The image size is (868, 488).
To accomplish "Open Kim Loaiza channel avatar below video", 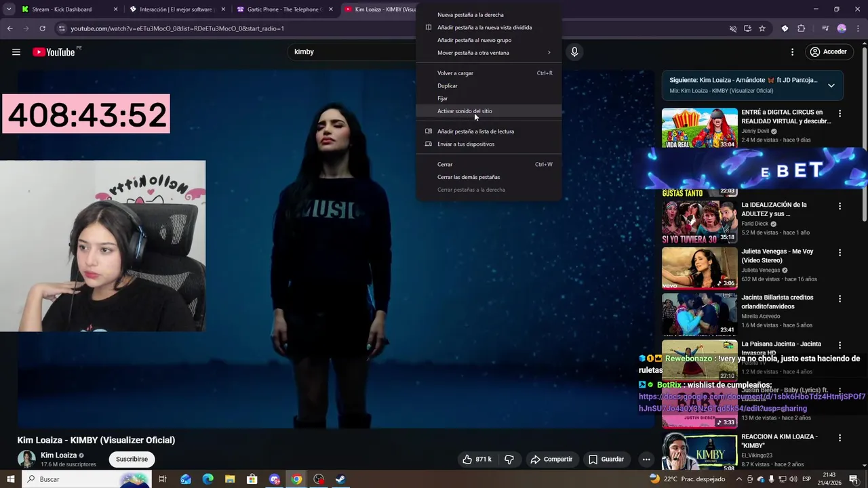I will click(26, 459).
